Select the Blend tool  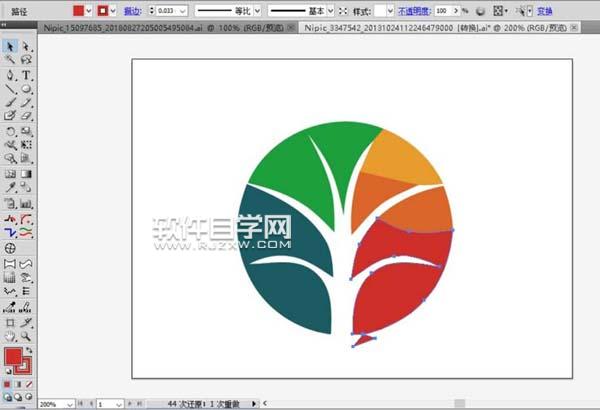(26, 187)
